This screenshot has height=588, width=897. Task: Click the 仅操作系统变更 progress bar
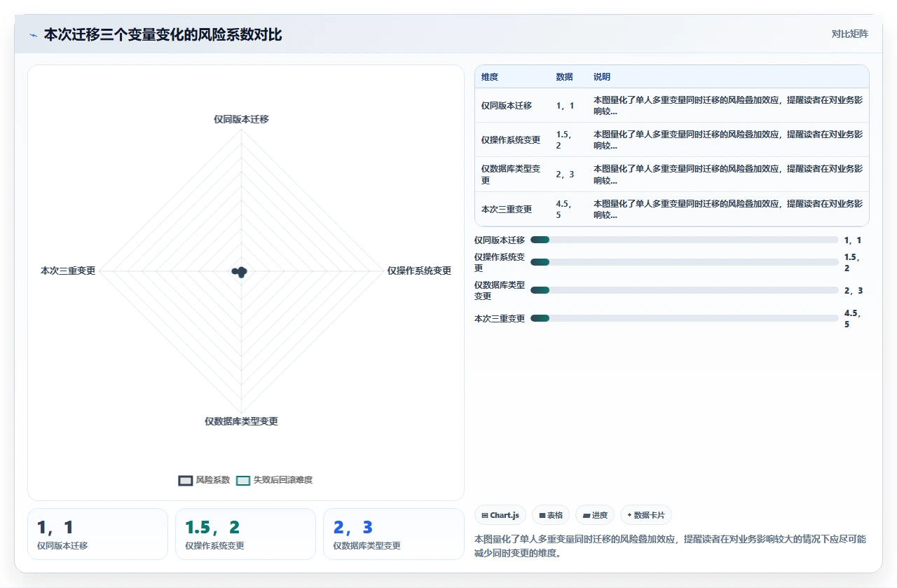[x=685, y=262]
